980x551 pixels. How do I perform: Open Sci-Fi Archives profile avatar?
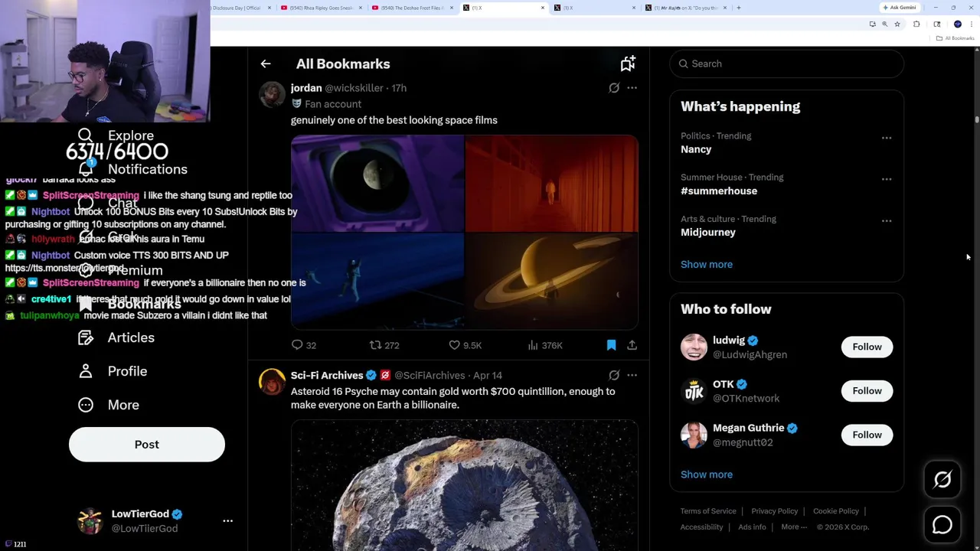click(272, 381)
